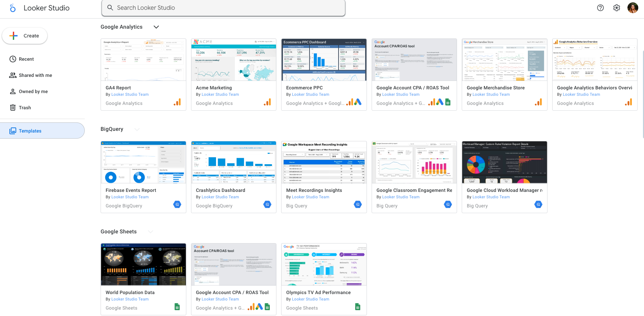Collapse the Google Analytics section chevron

click(156, 27)
